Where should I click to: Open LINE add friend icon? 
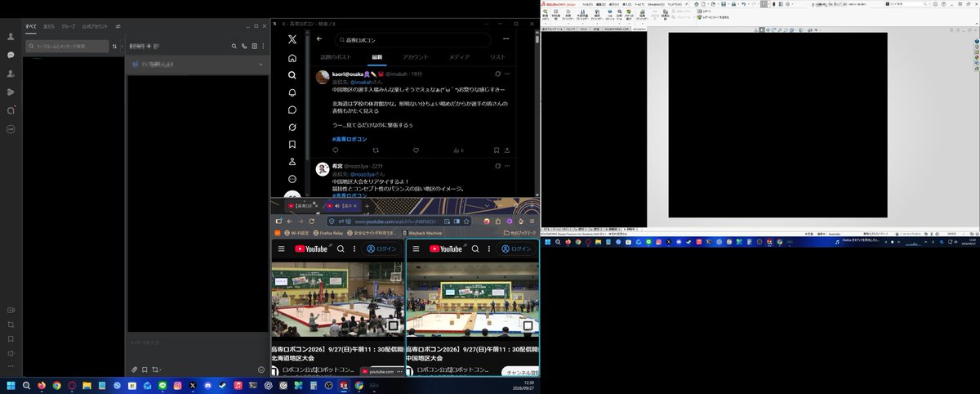(x=11, y=74)
